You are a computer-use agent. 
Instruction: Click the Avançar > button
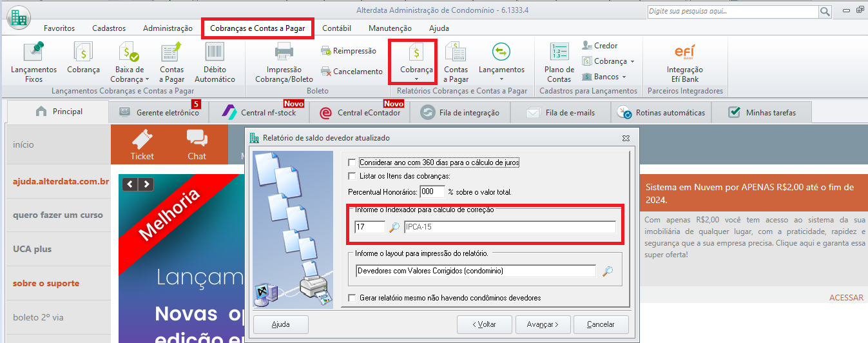click(x=542, y=324)
